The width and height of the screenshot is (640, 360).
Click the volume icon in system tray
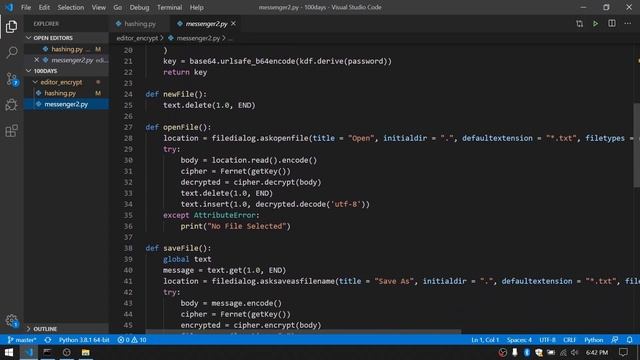[x=575, y=352]
